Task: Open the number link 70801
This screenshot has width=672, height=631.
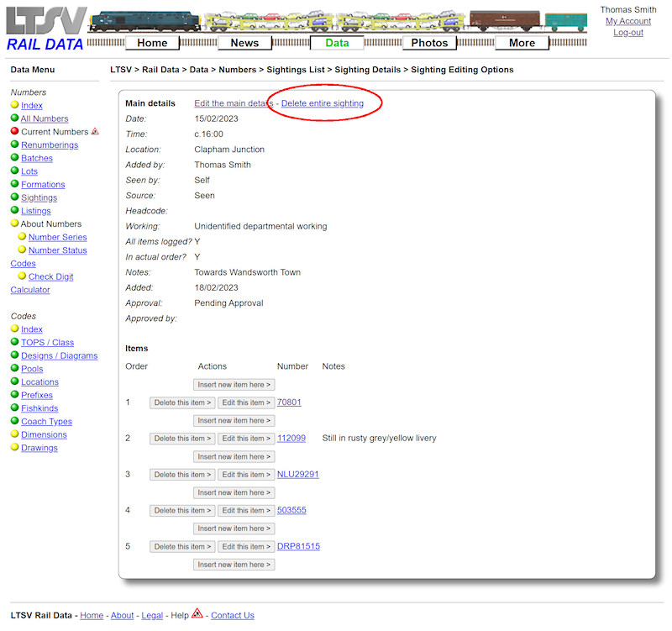Action: [x=289, y=402]
